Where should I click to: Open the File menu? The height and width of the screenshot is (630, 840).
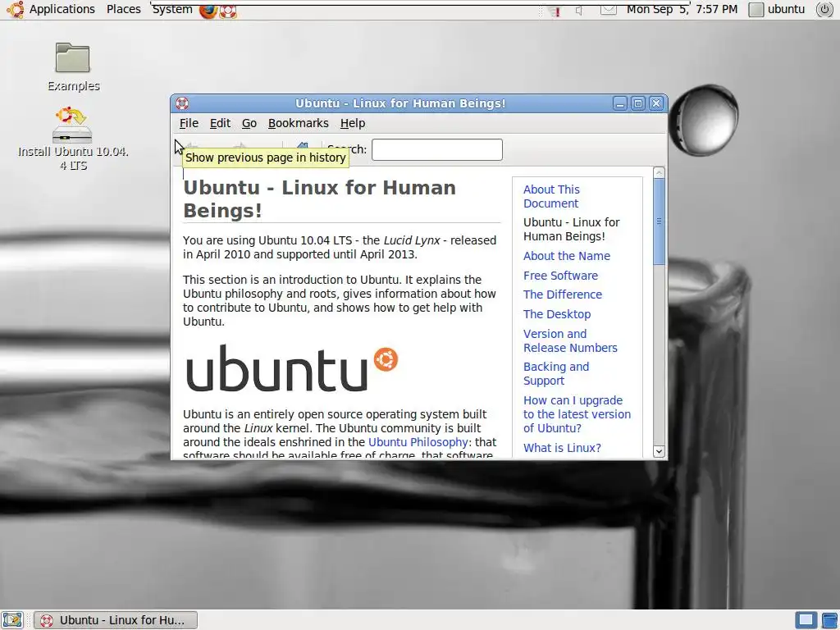[x=189, y=123]
